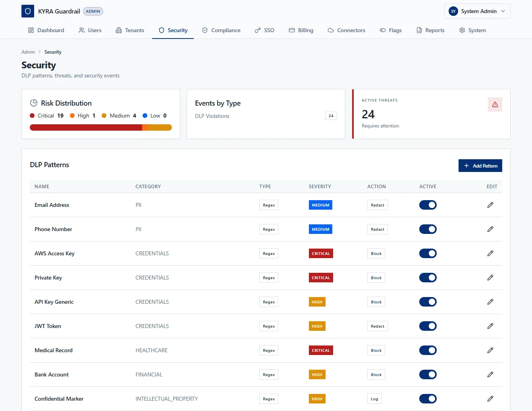Click the DLP Violations count badge
This screenshot has width=532, height=411.
pyautogui.click(x=331, y=116)
